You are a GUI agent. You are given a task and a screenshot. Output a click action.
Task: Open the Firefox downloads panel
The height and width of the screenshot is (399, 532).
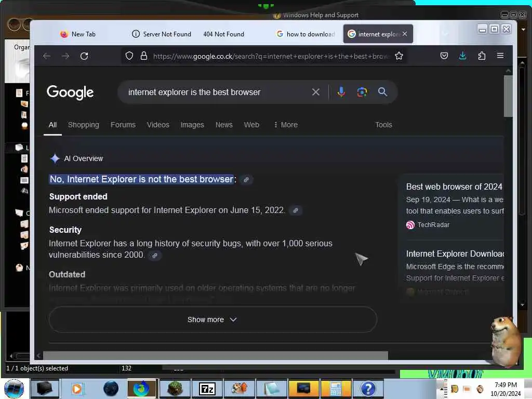pyautogui.click(x=462, y=56)
